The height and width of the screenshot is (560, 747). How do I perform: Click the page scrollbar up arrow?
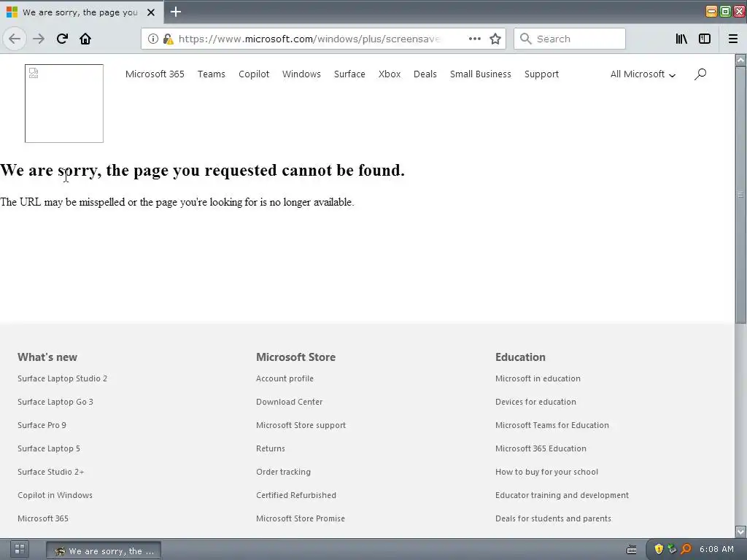point(740,60)
